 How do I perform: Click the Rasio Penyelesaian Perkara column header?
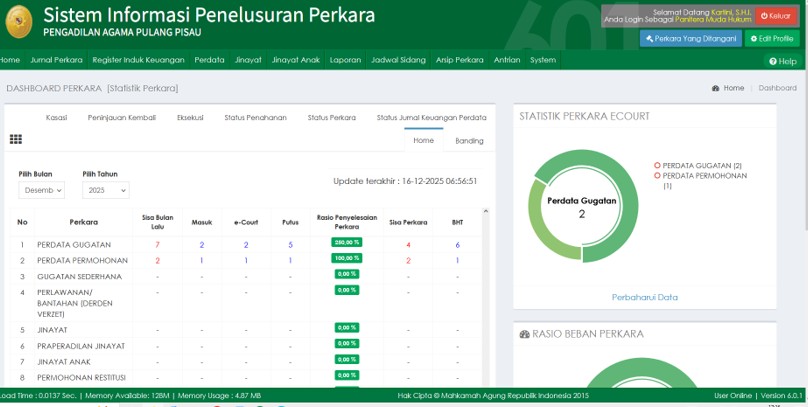346,222
